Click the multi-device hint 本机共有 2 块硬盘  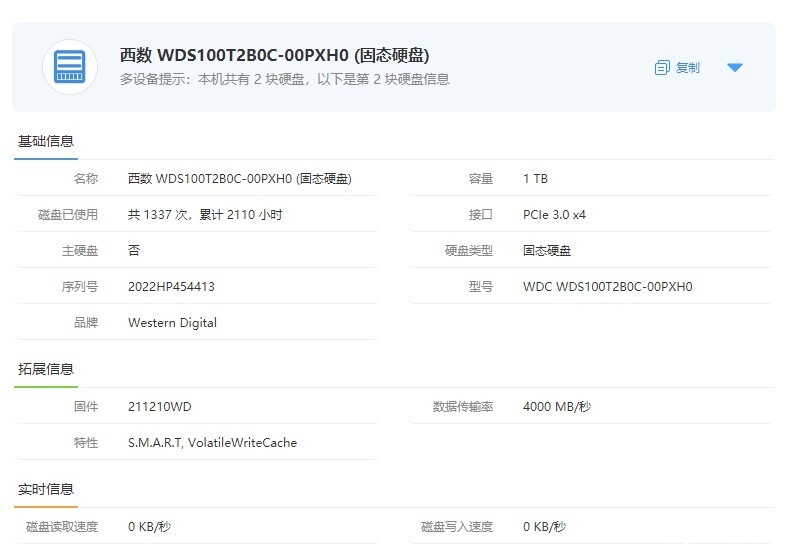[x=251, y=79]
